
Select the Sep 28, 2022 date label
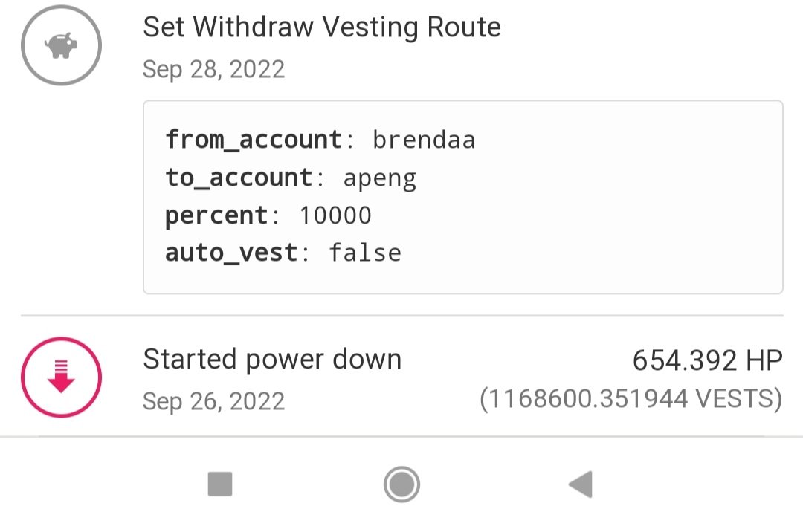click(x=213, y=69)
